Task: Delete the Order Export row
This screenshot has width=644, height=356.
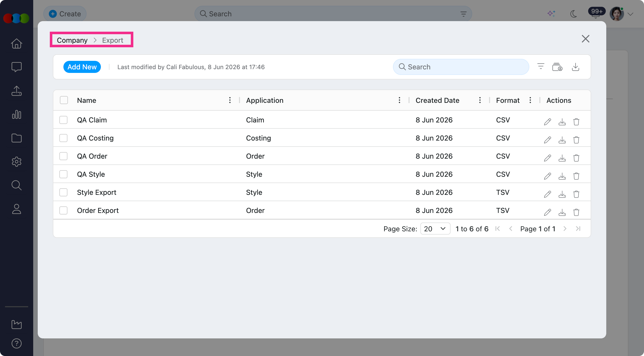Action: coord(576,212)
